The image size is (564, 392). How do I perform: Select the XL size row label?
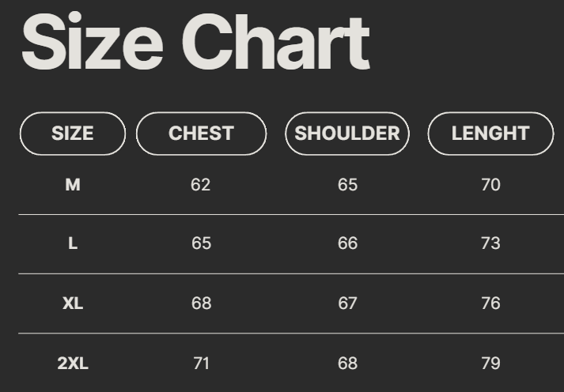73,303
